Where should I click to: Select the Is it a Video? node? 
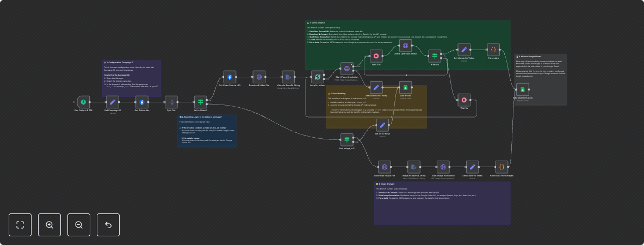point(200,102)
